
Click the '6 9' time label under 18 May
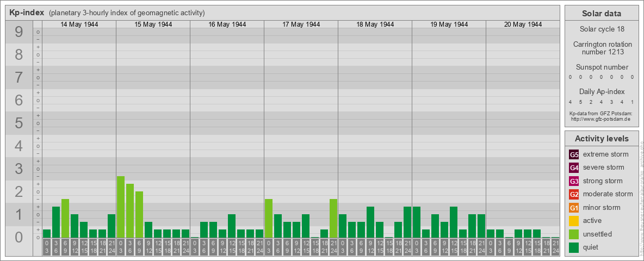[361, 247]
